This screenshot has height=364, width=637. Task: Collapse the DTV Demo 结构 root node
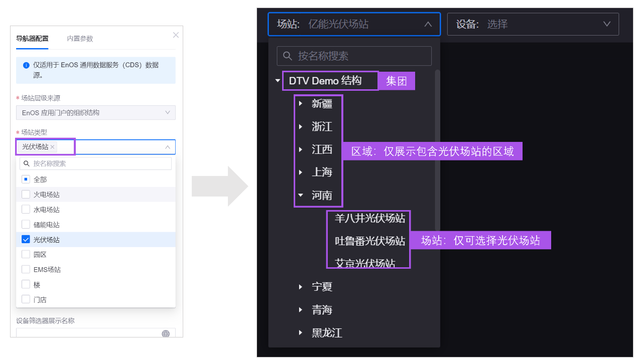point(278,81)
